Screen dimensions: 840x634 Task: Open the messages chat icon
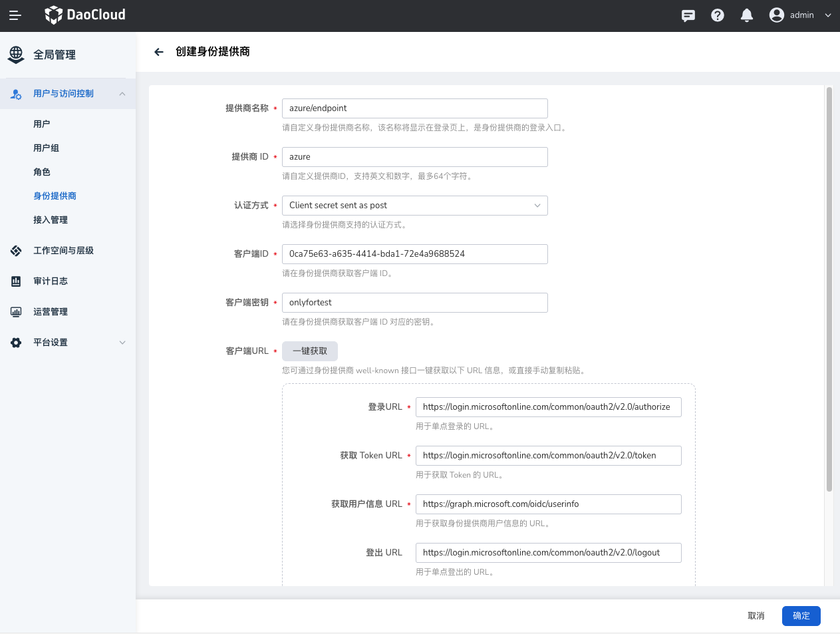[x=688, y=15]
